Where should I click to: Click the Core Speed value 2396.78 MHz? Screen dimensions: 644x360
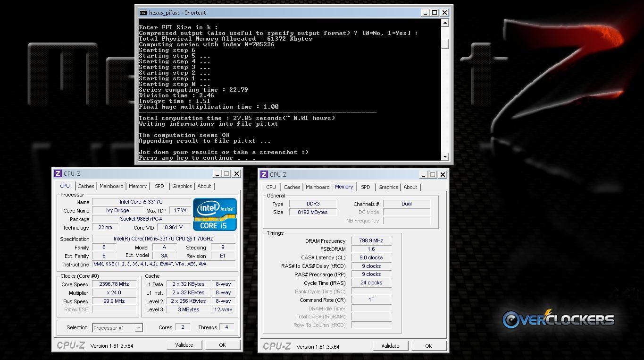tap(114, 284)
